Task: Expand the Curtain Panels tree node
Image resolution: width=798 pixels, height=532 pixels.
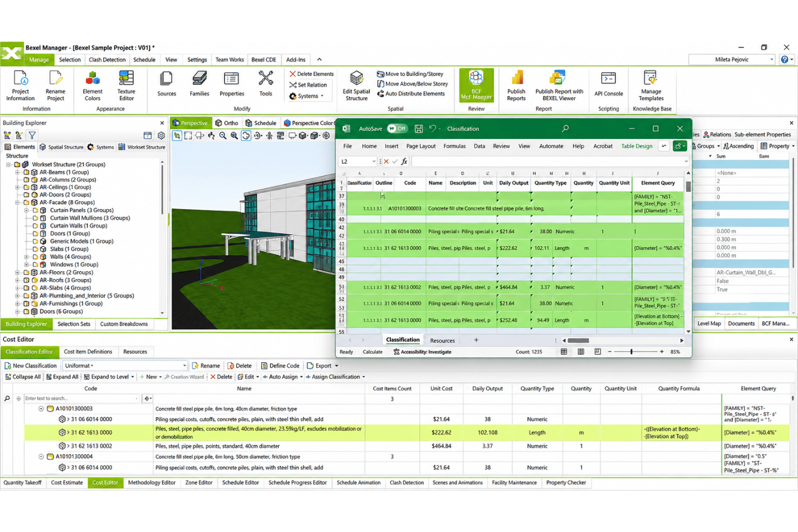Action: 26,211
